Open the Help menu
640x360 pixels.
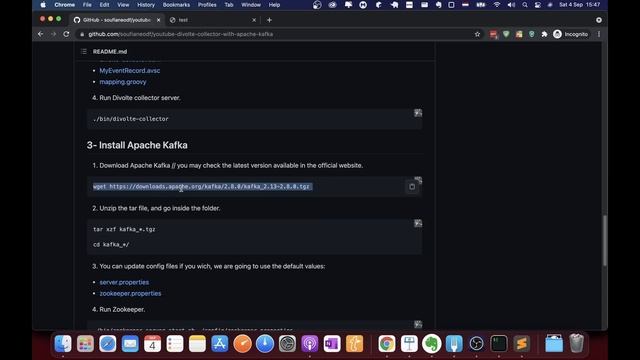coord(274,5)
